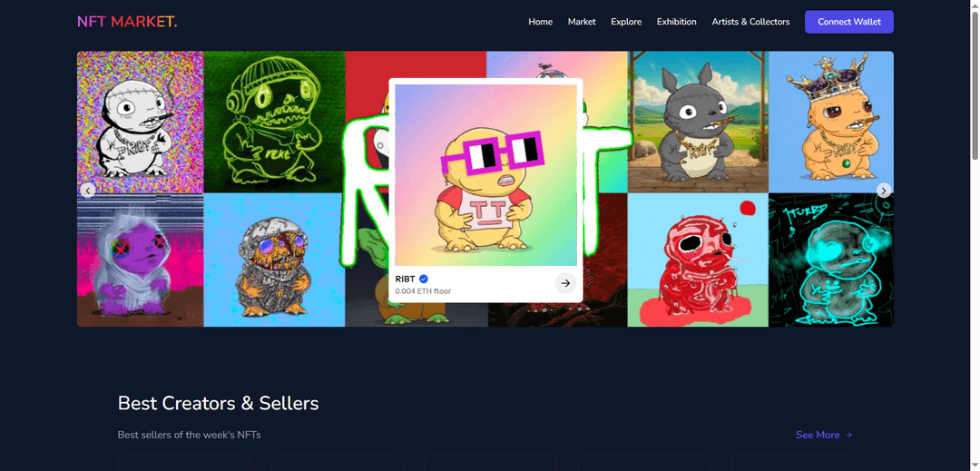Click the next slide arrow on the carousel
Screen dimensions: 980x471
tap(883, 191)
